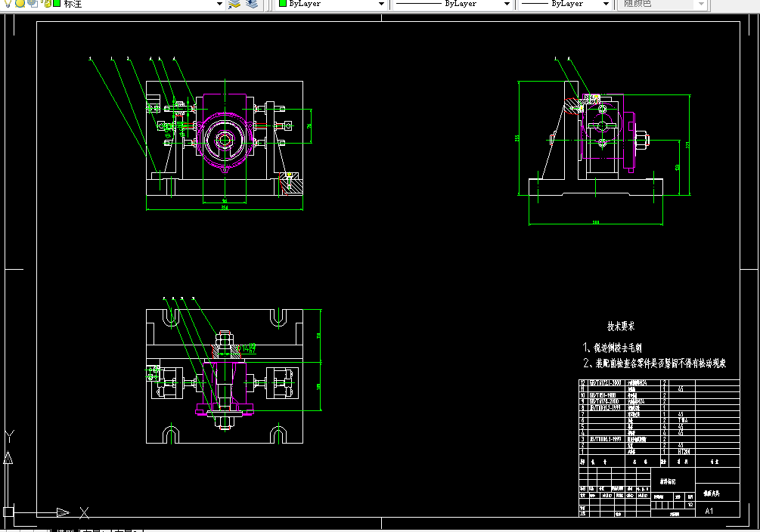
Task: Open the layer list dropdown arrow next to 标注
Action: coord(219,4)
